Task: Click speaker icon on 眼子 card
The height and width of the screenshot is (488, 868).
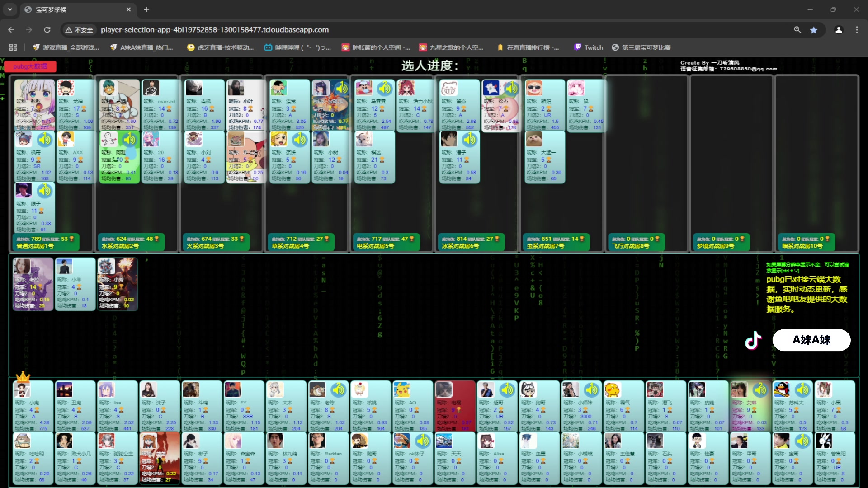Action: point(45,191)
